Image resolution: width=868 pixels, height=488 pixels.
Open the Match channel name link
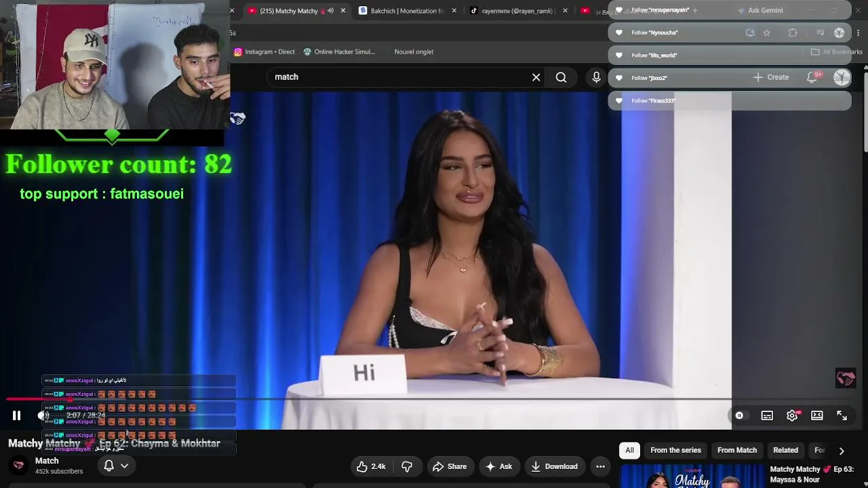[47, 461]
